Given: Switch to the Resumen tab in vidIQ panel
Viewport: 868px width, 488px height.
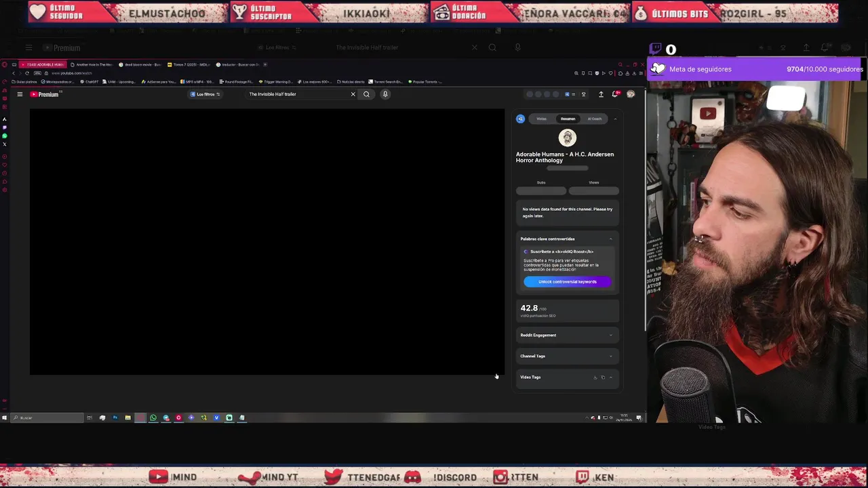Looking at the screenshot, I should coord(568,119).
